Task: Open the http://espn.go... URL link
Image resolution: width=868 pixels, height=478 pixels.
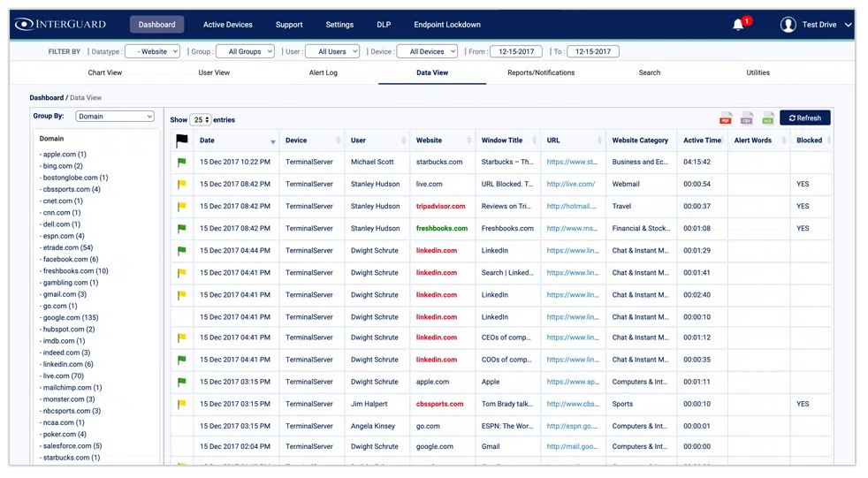Action: click(572, 426)
